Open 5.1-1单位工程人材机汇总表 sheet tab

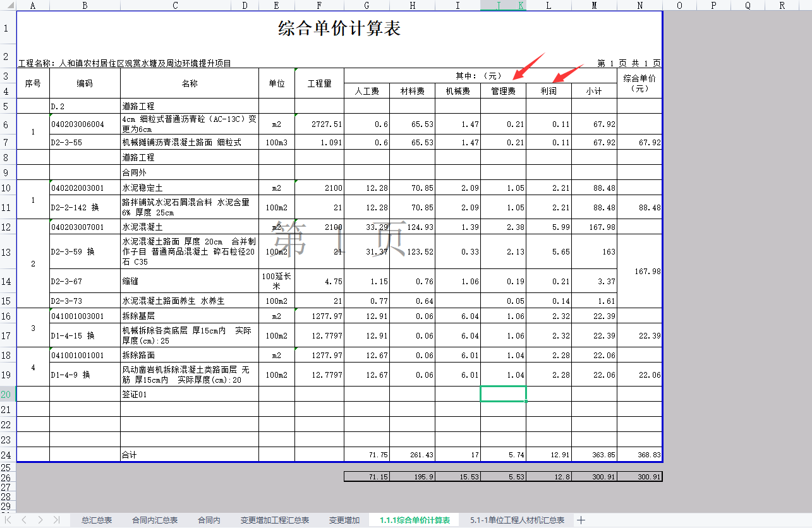point(517,520)
